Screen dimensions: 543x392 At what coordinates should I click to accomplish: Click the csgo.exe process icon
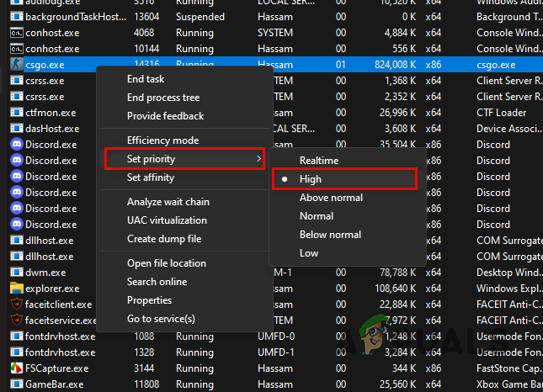point(17,65)
